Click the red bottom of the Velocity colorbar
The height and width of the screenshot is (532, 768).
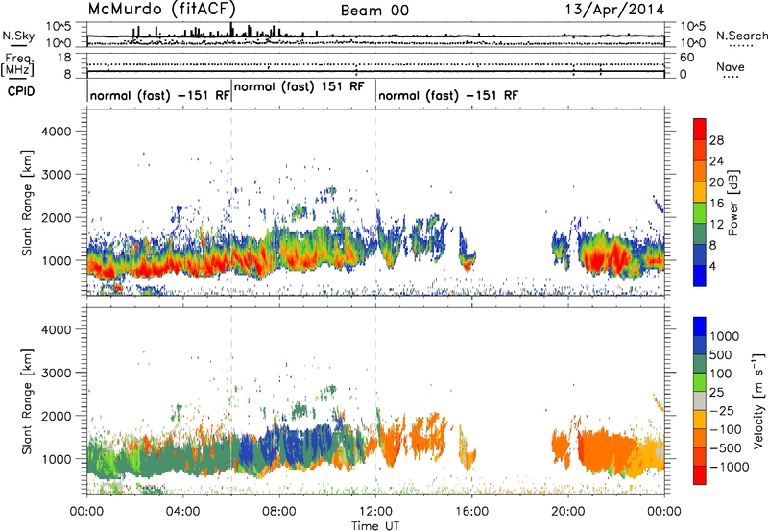pos(700,476)
